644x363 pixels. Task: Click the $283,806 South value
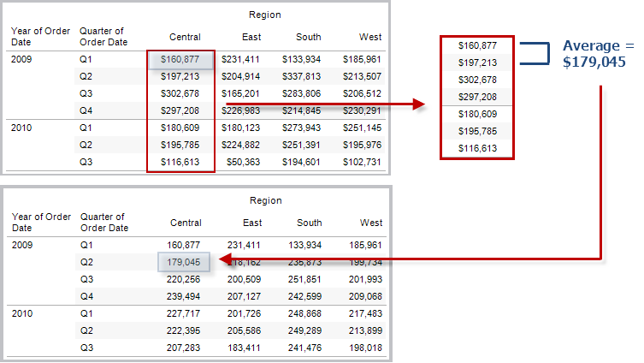point(302,93)
